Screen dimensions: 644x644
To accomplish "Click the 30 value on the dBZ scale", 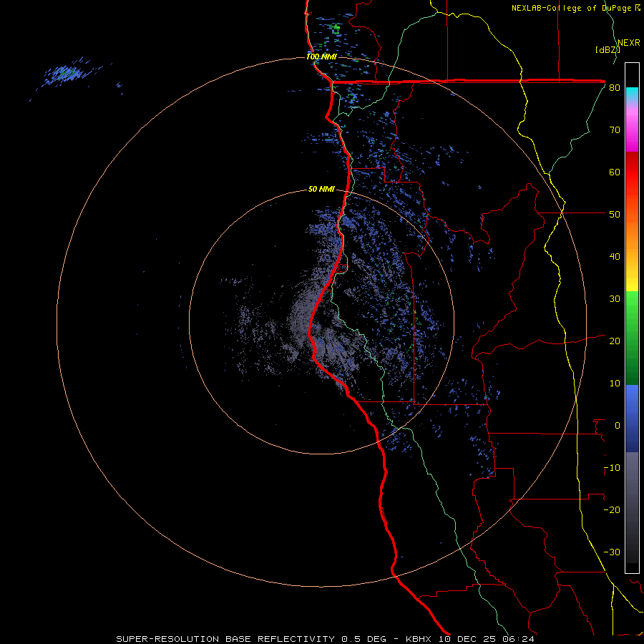I will pos(615,299).
